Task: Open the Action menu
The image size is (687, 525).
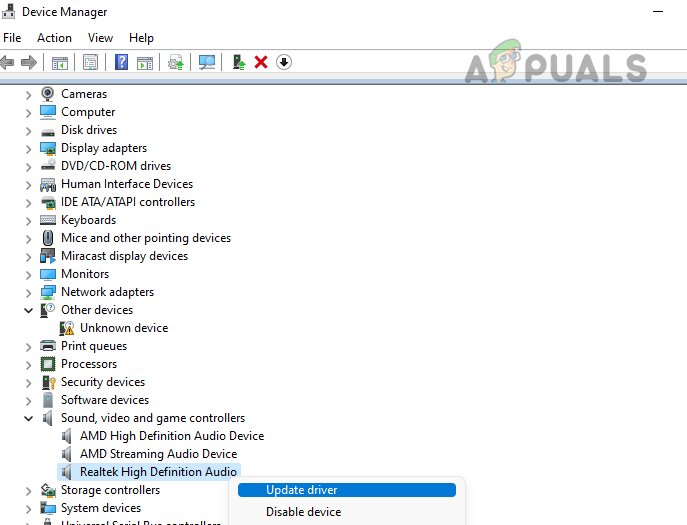Action: tap(54, 38)
